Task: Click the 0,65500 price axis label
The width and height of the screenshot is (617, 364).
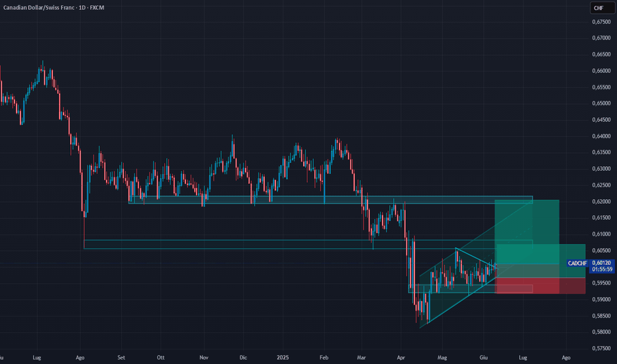Action: (602, 87)
